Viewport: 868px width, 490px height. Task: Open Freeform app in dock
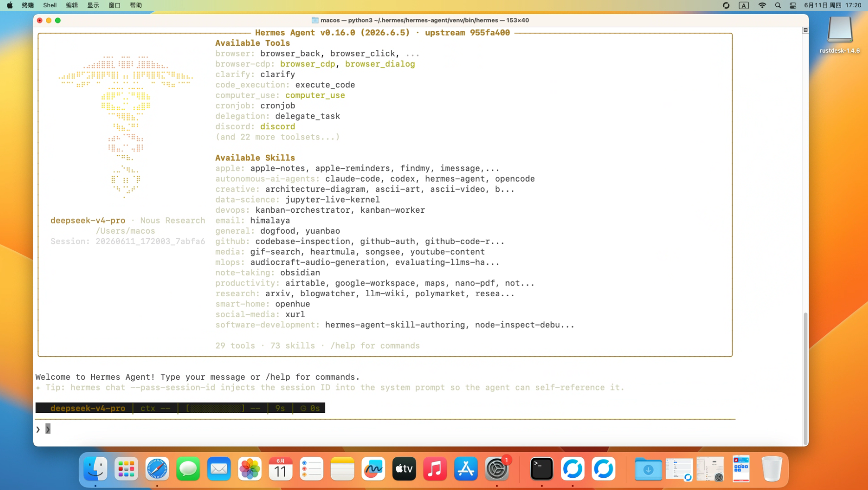373,469
